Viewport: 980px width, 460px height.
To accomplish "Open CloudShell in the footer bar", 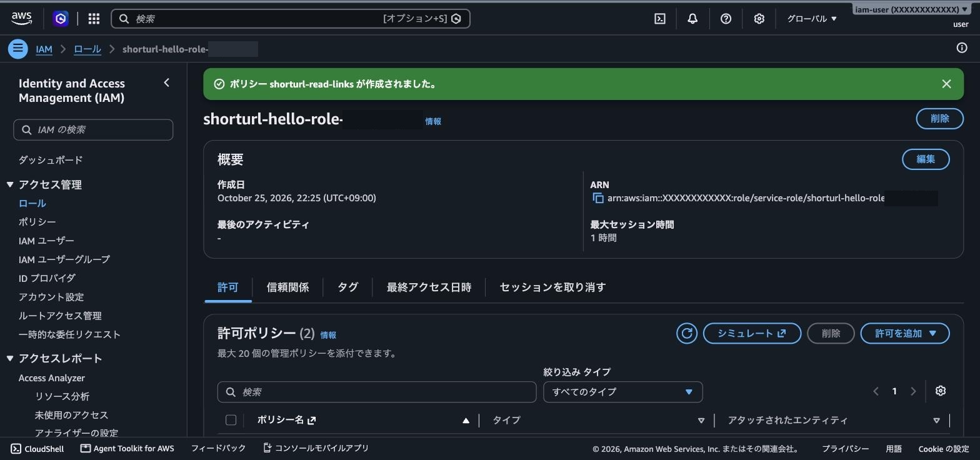I will point(37,449).
